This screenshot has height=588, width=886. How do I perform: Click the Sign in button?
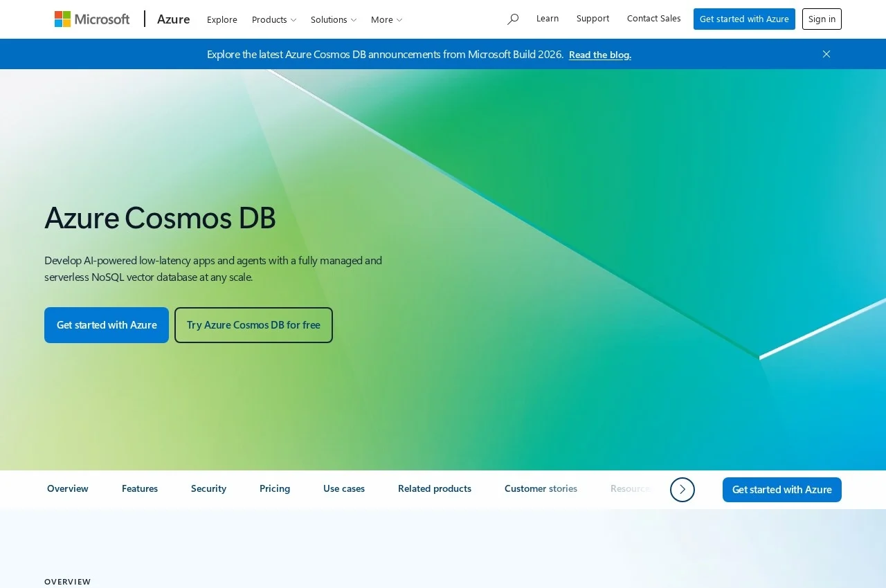(822, 19)
